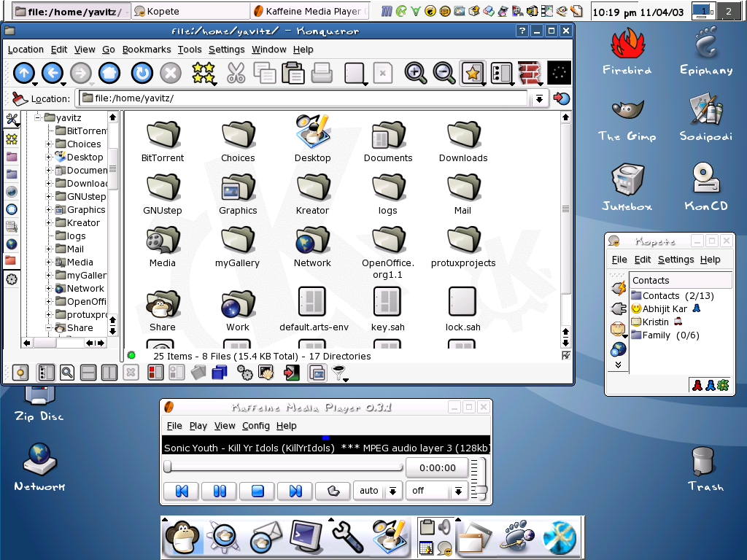Skip to next track in Kaffeine
This screenshot has width=747, height=560.
coord(295,491)
